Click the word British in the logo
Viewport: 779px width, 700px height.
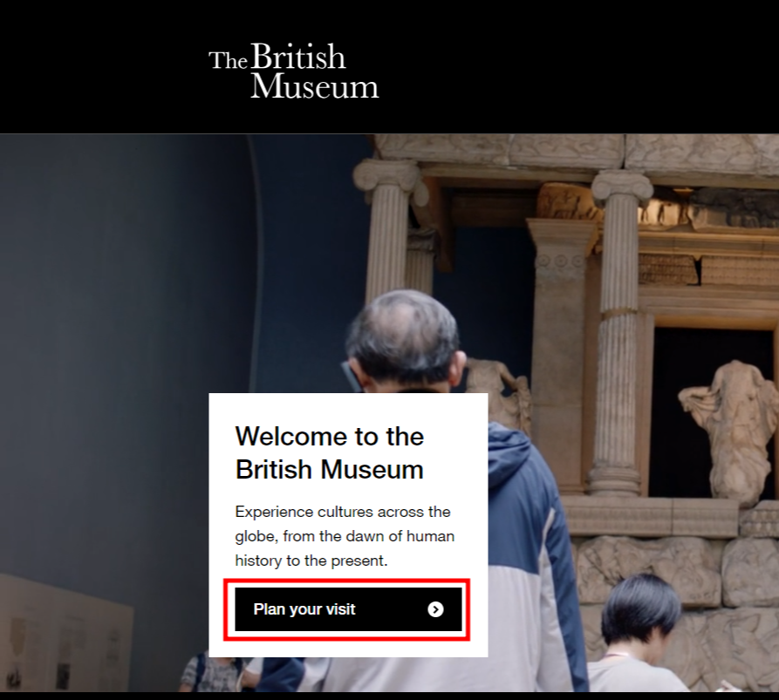click(298, 57)
